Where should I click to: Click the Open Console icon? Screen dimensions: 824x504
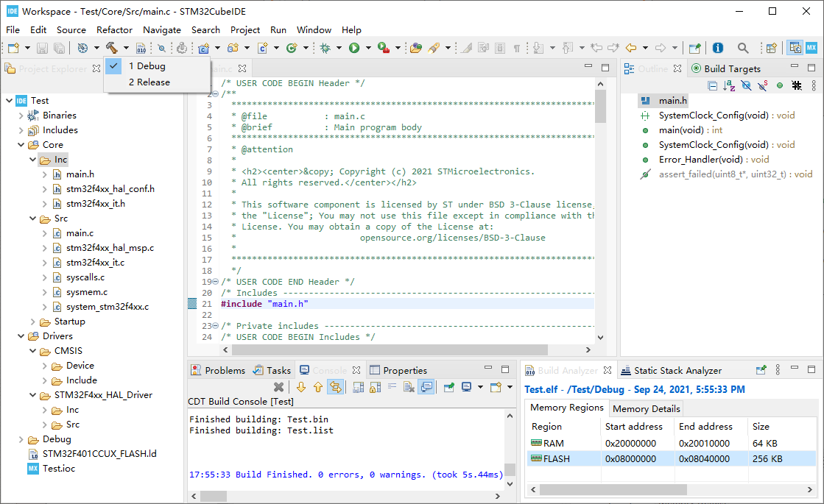(496, 387)
